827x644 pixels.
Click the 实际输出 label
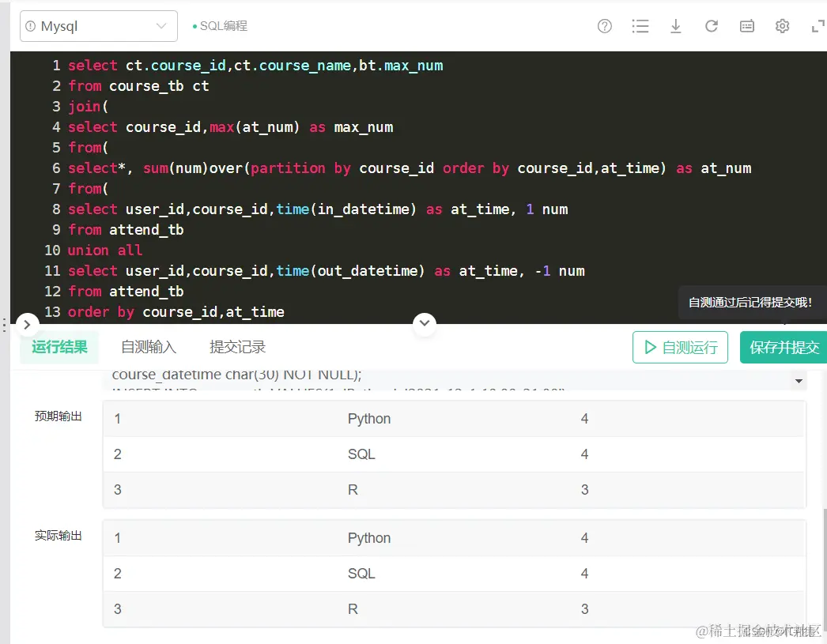[58, 536]
